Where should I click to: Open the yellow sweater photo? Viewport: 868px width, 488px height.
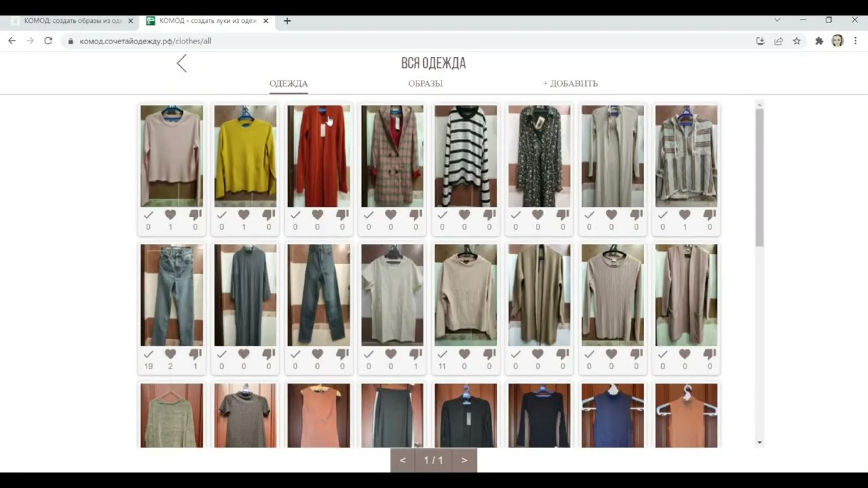coord(245,156)
